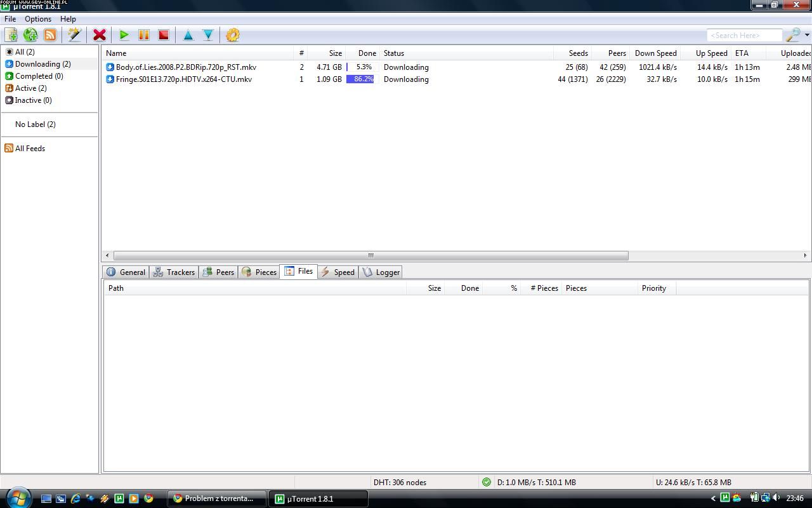Viewport: 812px width, 508px height.
Task: Move torrent up the queue with the up arrow
Action: point(188,35)
